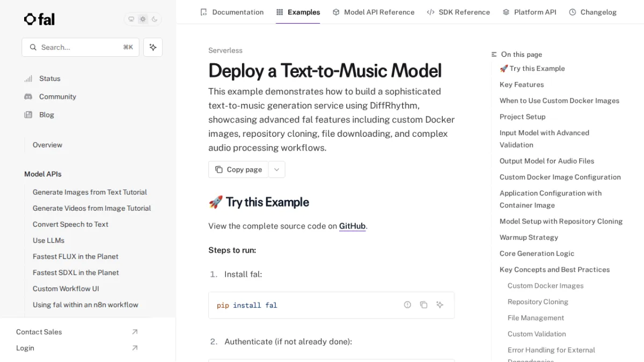Open the Overview sidebar item
The width and height of the screenshot is (644, 362).
pyautogui.click(x=47, y=145)
